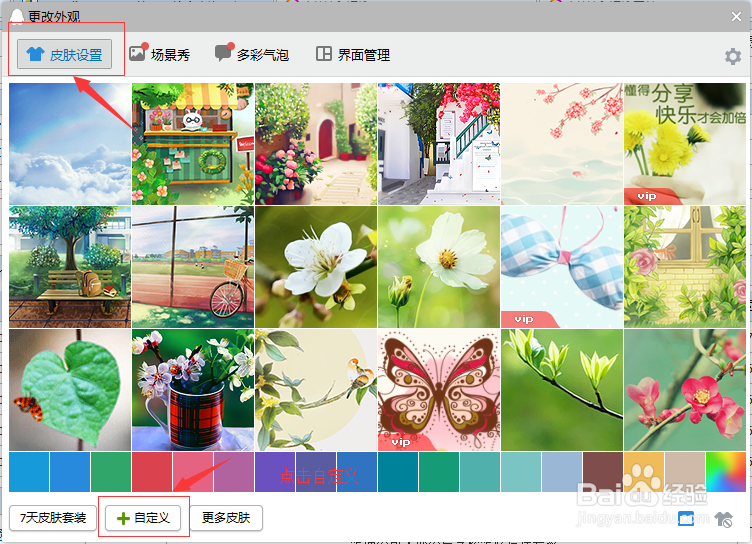Open 更多皮肤
This screenshot has height=544, width=752.
tap(226, 518)
